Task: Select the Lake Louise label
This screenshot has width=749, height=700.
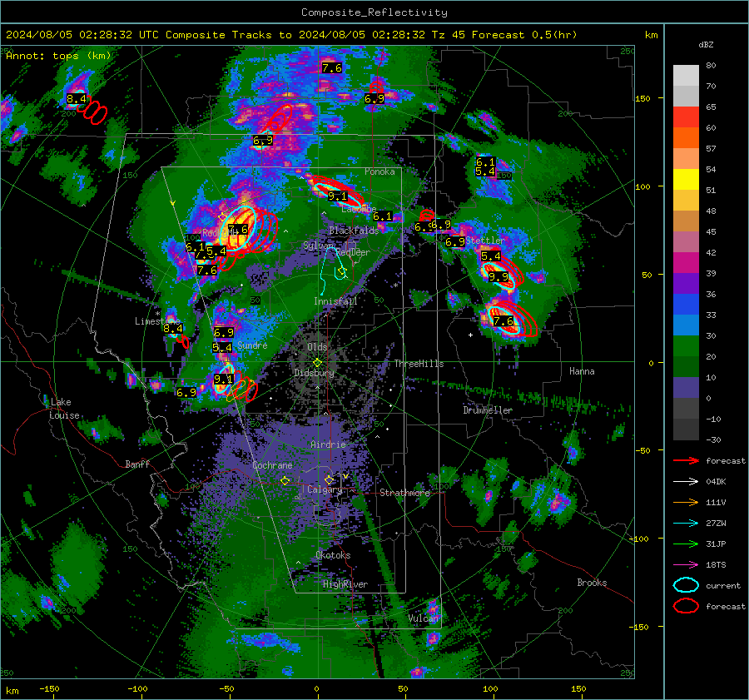Action: coord(65,409)
